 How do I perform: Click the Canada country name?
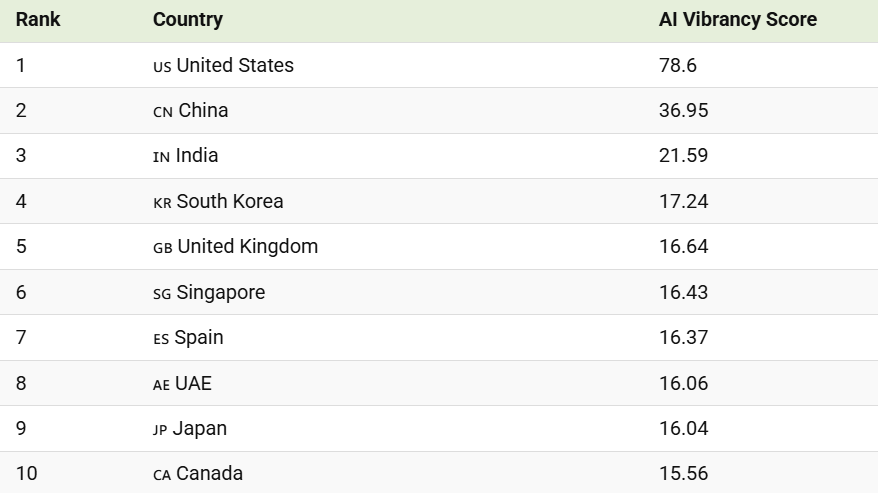coord(209,473)
